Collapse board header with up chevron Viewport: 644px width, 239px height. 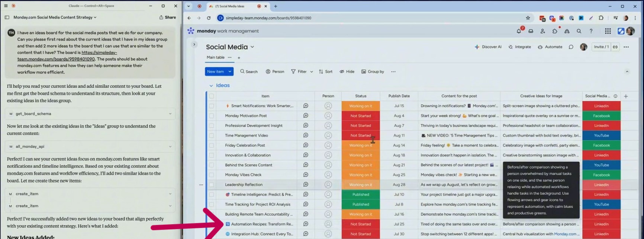(627, 72)
